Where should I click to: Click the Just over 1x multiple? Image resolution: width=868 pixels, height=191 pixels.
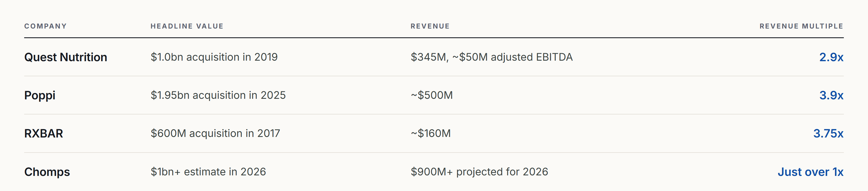click(810, 172)
